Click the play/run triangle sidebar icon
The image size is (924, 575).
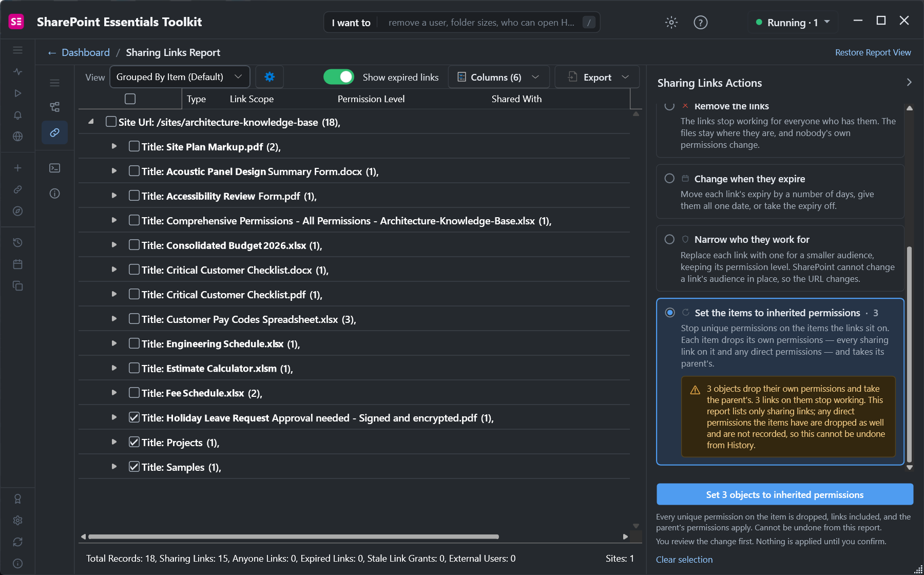tap(17, 93)
